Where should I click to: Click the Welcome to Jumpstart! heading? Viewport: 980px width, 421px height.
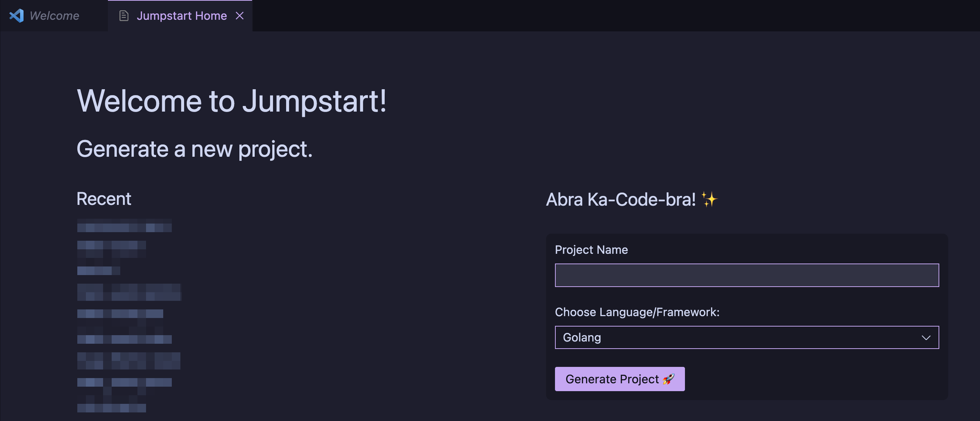pyautogui.click(x=231, y=101)
